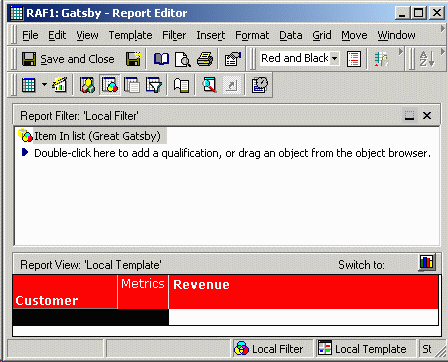Expand overflow arrow after sort icon
The image size is (448, 362).
tap(443, 52)
